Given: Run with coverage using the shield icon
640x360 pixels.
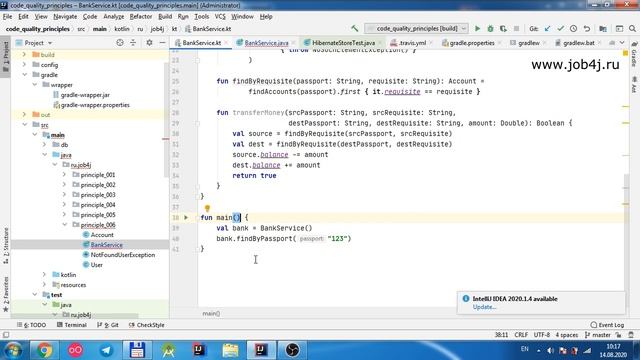Looking at the screenshot, I should pos(503,29).
